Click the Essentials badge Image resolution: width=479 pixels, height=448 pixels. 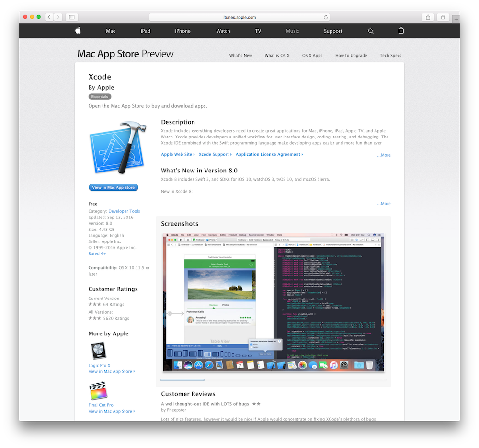(x=100, y=97)
